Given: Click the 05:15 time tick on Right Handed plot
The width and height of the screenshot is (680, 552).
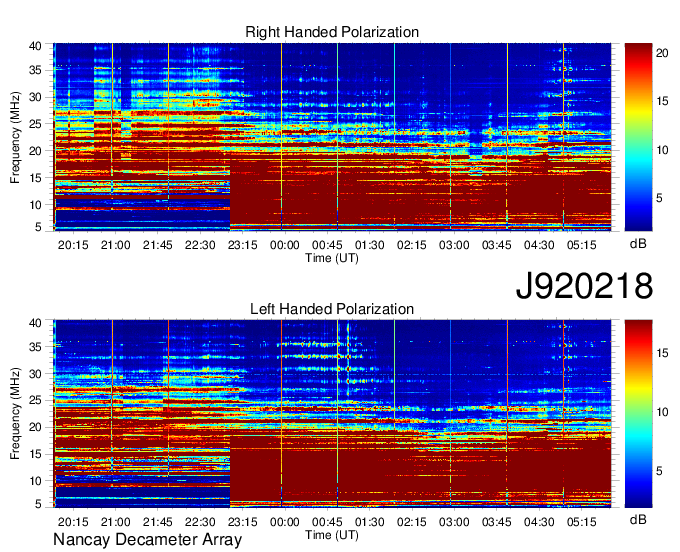Looking at the screenshot, I should pyautogui.click(x=582, y=245).
